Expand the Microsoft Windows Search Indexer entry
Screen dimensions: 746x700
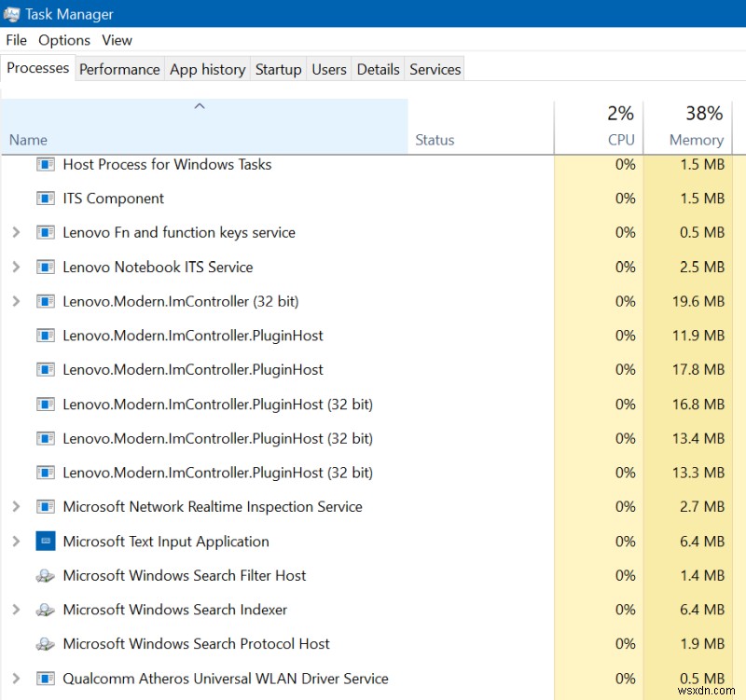click(16, 610)
